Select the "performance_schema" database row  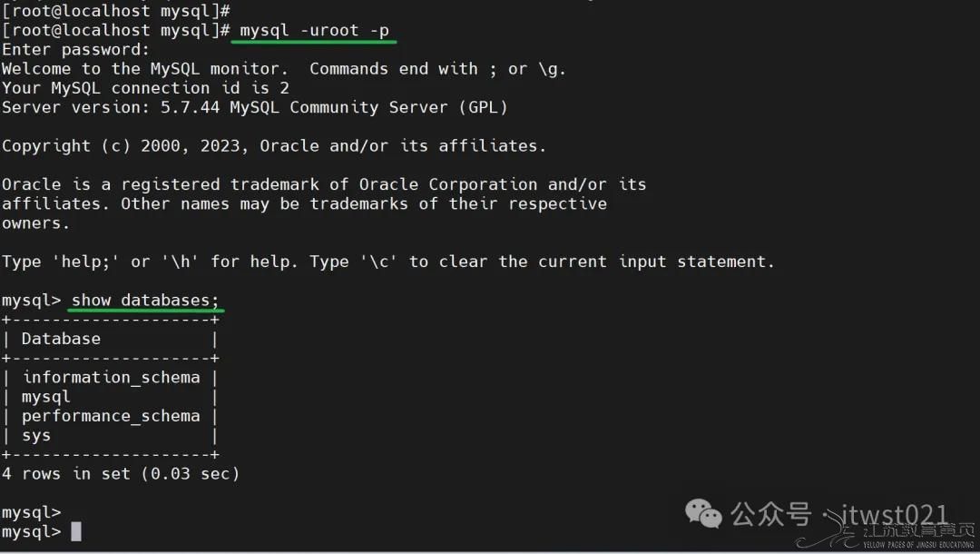click(x=111, y=416)
